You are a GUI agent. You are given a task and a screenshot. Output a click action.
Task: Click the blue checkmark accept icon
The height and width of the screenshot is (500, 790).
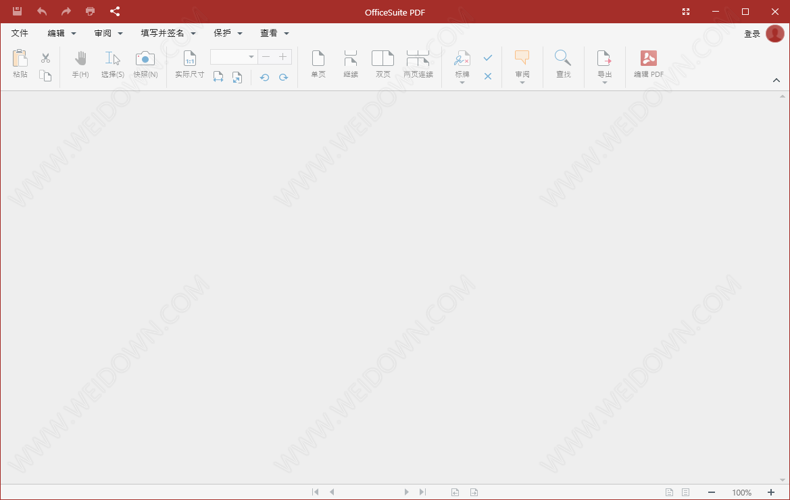tap(488, 58)
